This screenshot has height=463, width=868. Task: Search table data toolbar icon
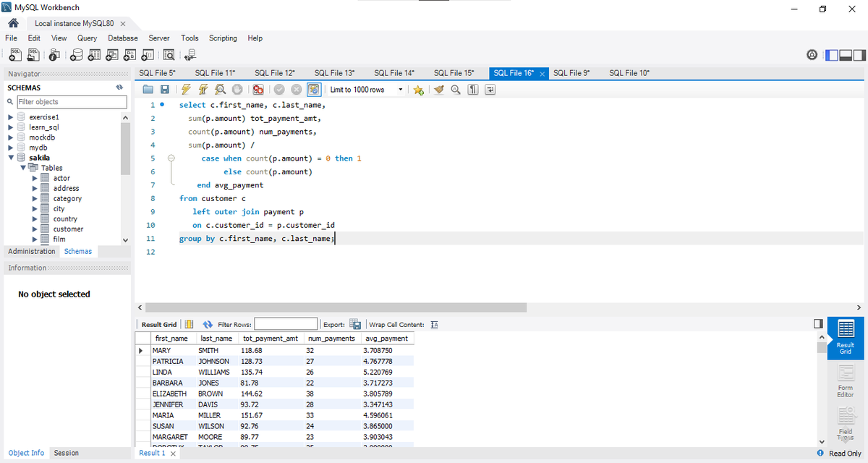coord(169,55)
